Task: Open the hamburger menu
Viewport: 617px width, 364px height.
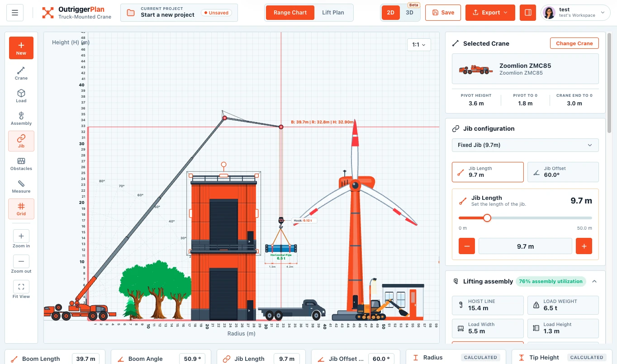Action: (x=15, y=13)
